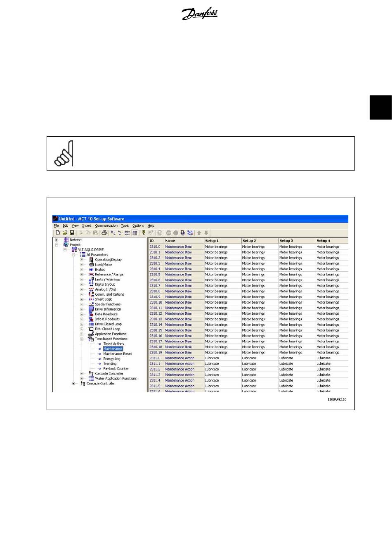Select Maintenance Reset in the tree
The height and width of the screenshot is (555, 392).
point(118,354)
